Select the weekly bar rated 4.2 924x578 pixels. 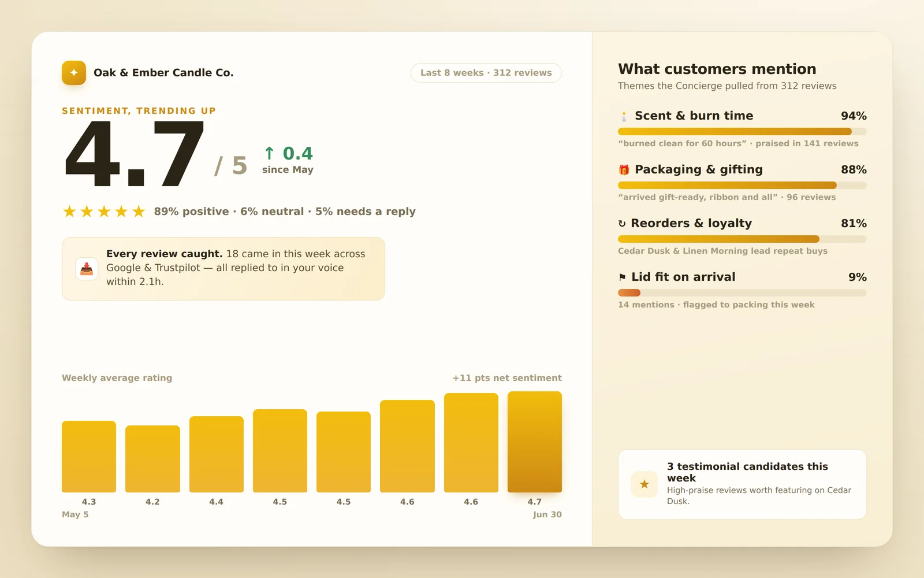[152, 459]
